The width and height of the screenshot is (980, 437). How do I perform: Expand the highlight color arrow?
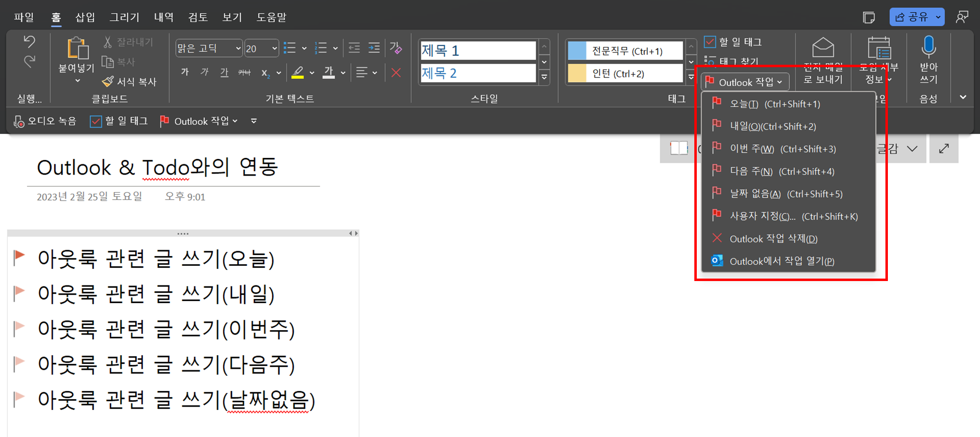pos(312,73)
